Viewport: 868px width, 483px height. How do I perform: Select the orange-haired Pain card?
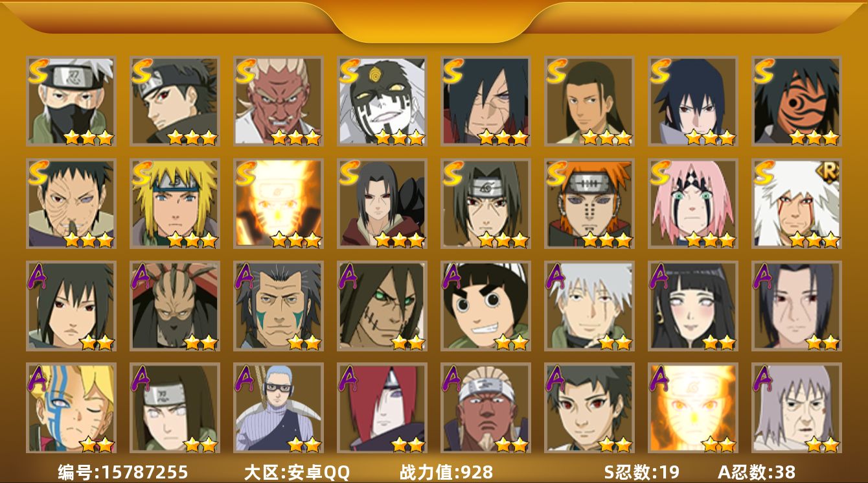click(x=589, y=204)
